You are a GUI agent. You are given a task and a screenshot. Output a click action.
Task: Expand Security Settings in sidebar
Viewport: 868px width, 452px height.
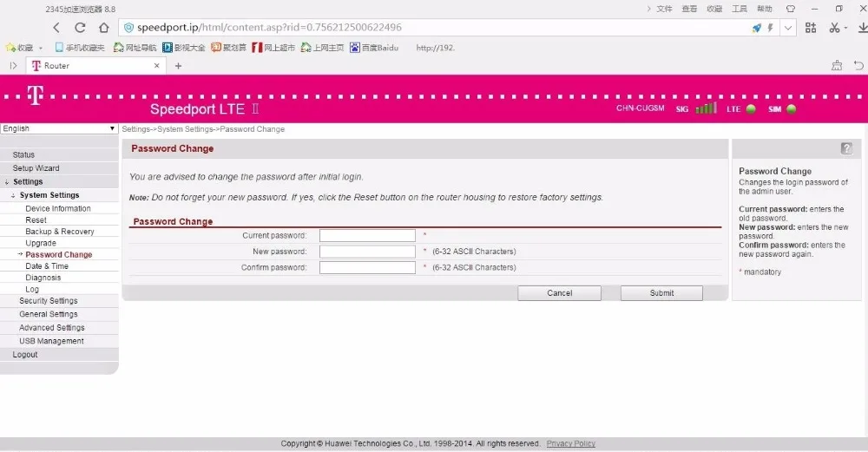coord(48,301)
